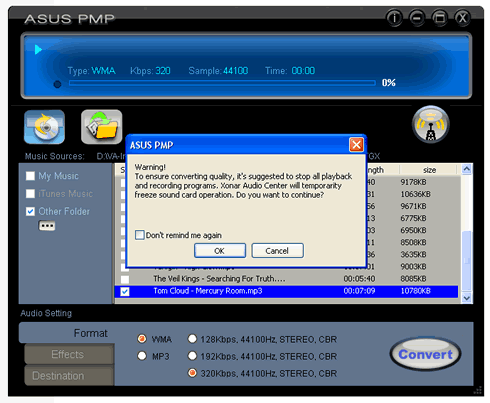Untick the Other Folder checkbox
This screenshot has height=403, width=490.
[30, 211]
